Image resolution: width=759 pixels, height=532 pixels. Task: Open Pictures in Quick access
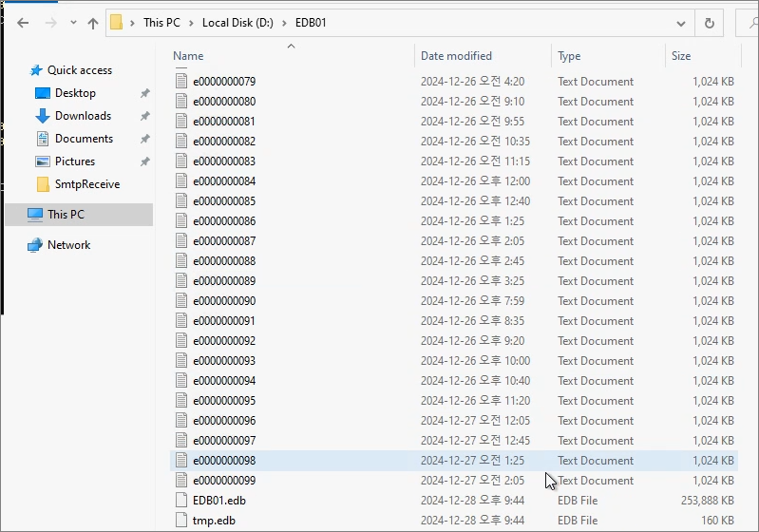74,161
